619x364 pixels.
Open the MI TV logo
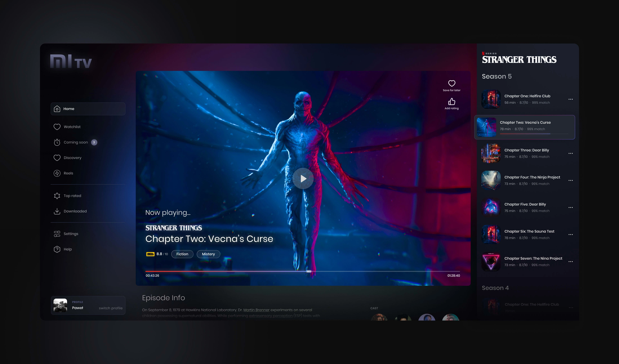(71, 61)
